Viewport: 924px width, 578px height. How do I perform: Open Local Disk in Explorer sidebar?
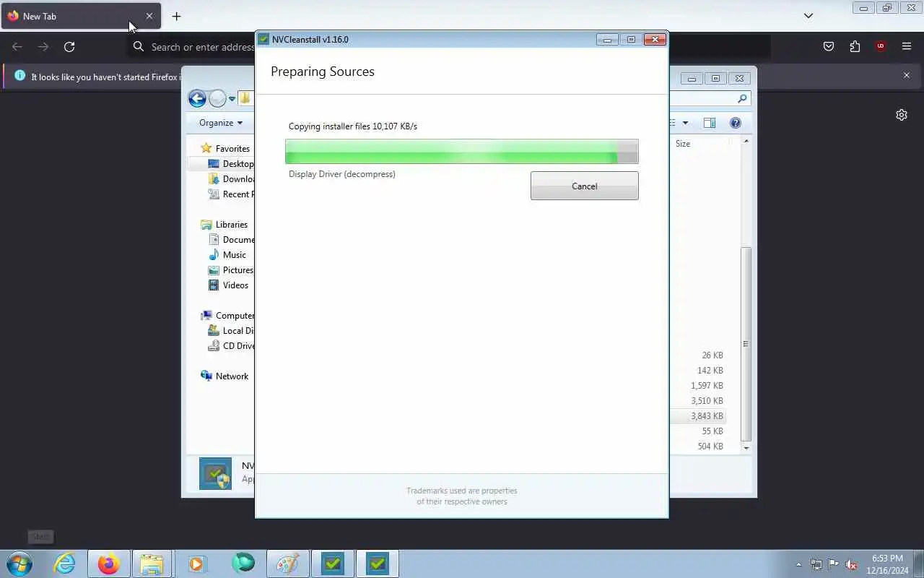(230, 331)
